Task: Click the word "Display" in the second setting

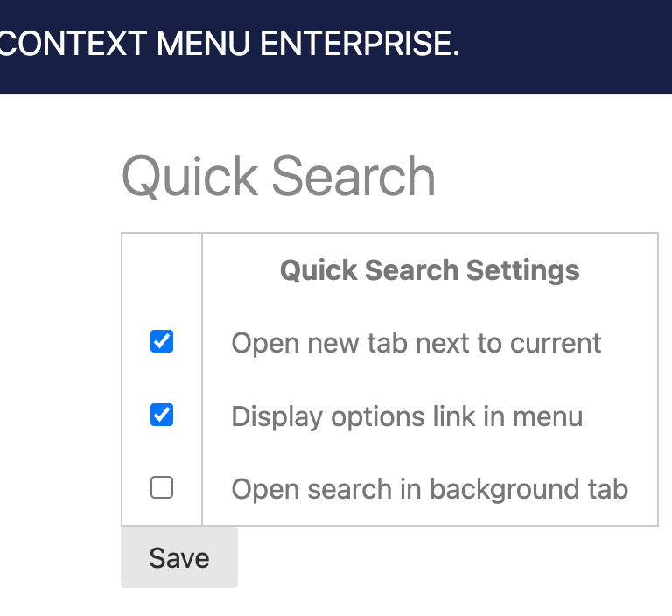Action: (276, 416)
